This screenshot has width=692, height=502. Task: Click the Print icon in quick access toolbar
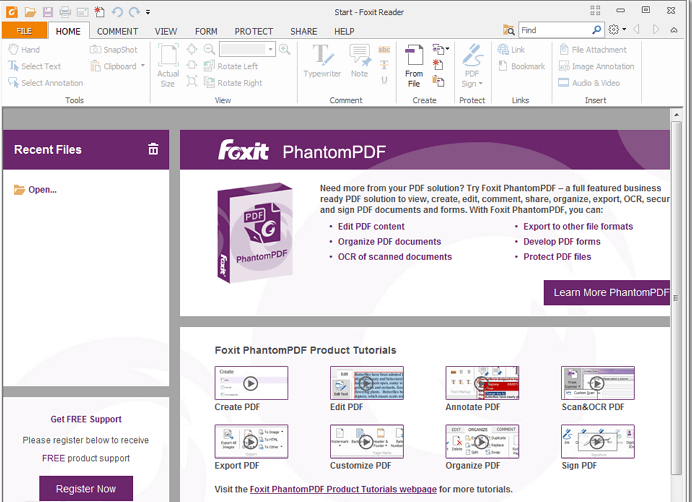65,12
